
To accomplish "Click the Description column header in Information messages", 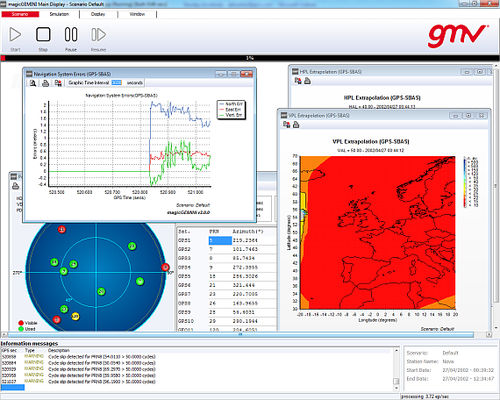I will pyautogui.click(x=59, y=350).
